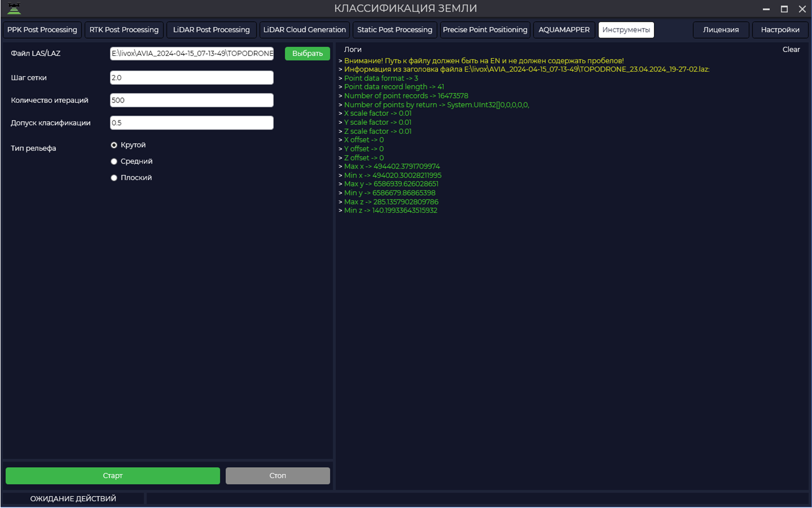Select the Крутой terrain type radio button
Viewport: 812px width, 508px height.
pos(114,145)
